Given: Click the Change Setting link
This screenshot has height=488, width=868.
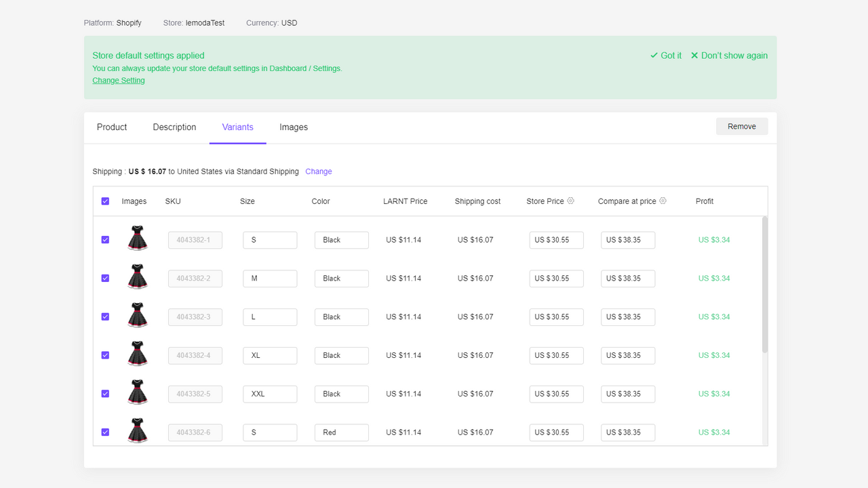Looking at the screenshot, I should click(x=119, y=80).
